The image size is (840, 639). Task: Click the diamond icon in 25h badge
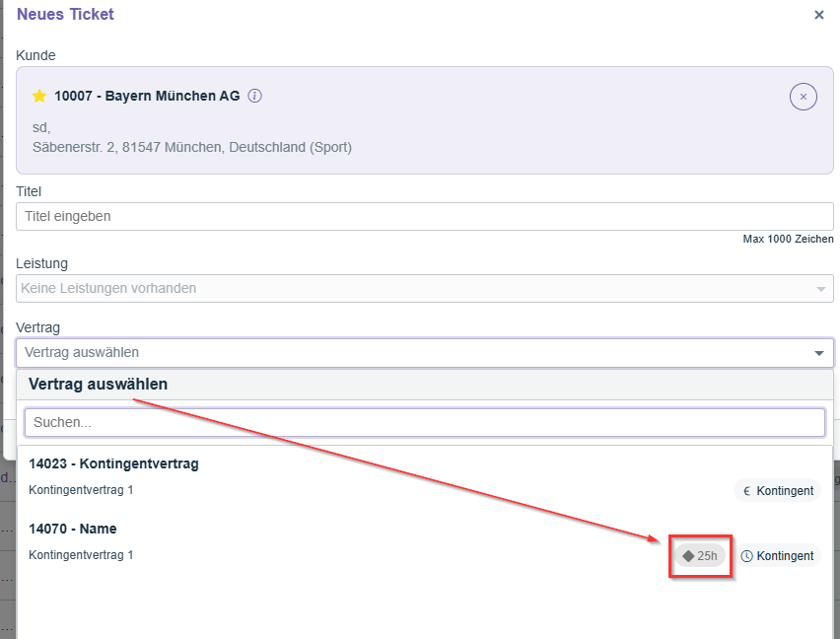pos(687,556)
